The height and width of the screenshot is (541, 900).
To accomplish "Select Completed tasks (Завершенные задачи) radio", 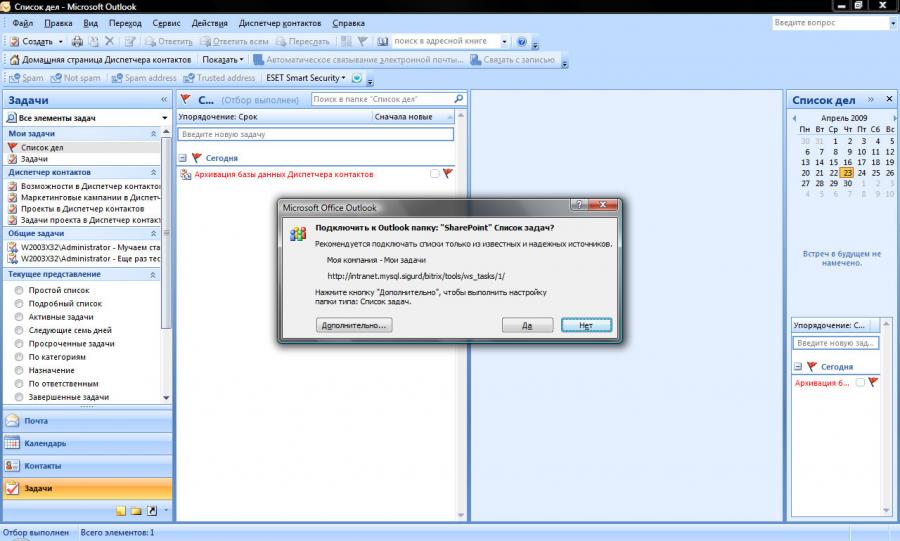I will pyautogui.click(x=19, y=397).
